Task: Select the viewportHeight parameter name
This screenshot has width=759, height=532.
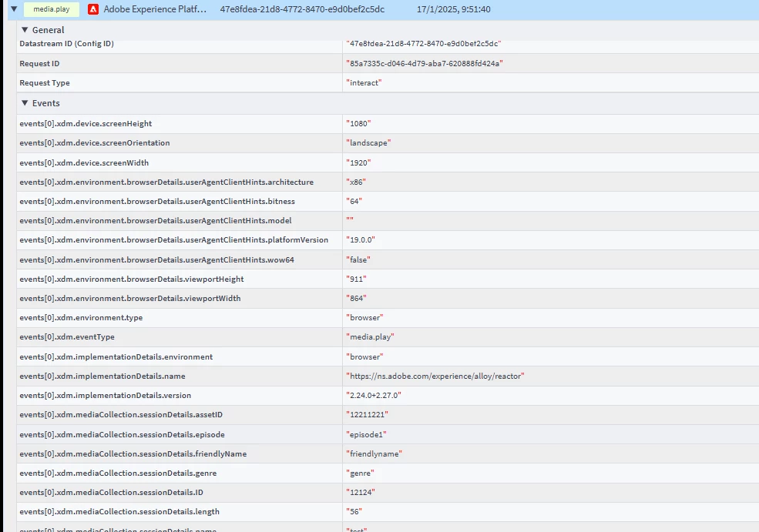Action: tap(132, 279)
